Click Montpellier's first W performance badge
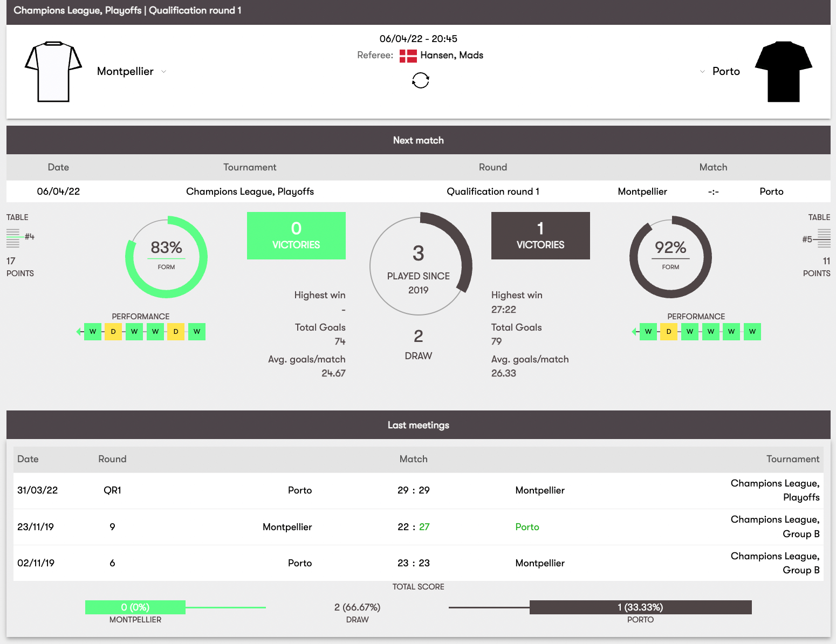836x644 pixels. [93, 332]
